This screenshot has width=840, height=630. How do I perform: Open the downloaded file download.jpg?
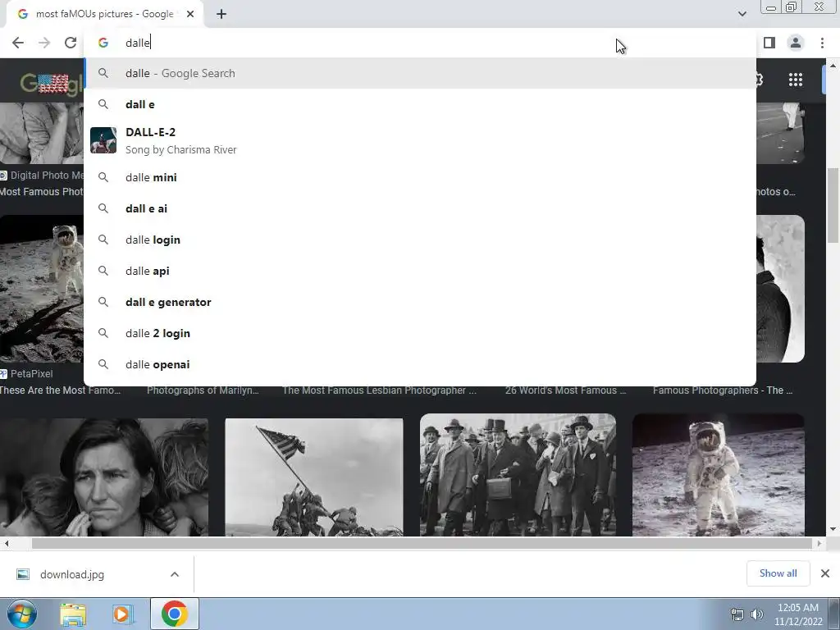tap(72, 575)
